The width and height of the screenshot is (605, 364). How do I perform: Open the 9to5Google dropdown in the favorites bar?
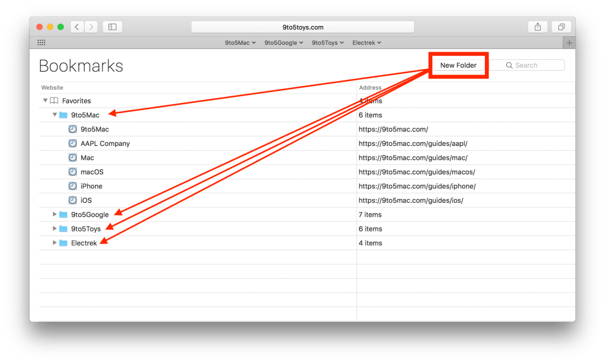click(283, 42)
